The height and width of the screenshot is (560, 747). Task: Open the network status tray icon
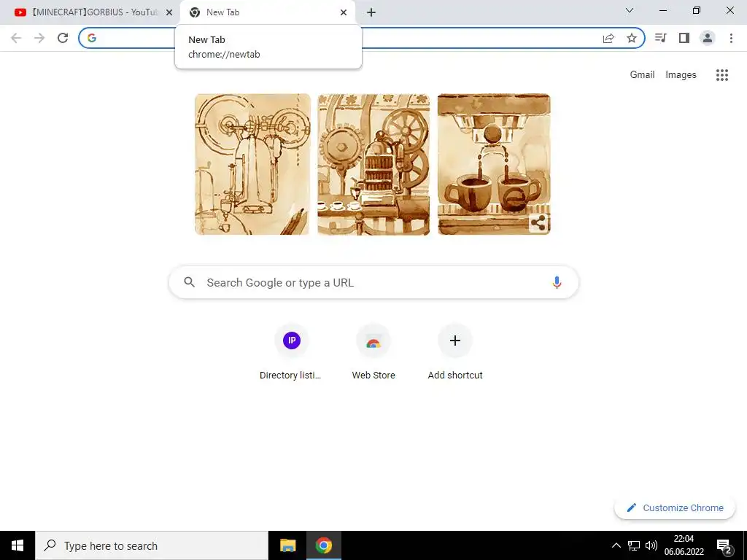tap(634, 545)
